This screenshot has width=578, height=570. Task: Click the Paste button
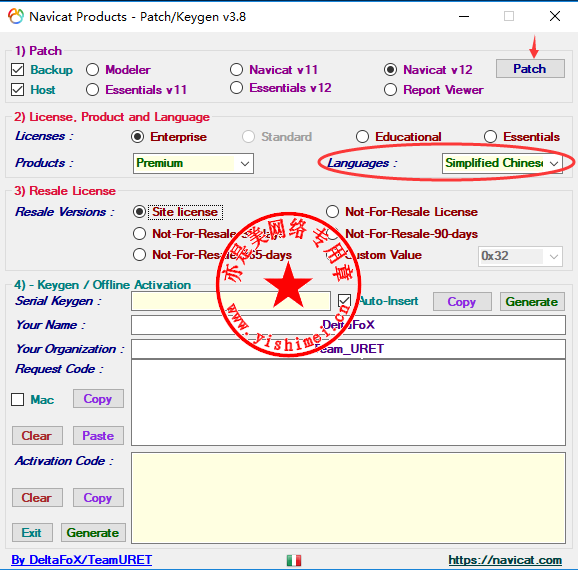tap(98, 436)
